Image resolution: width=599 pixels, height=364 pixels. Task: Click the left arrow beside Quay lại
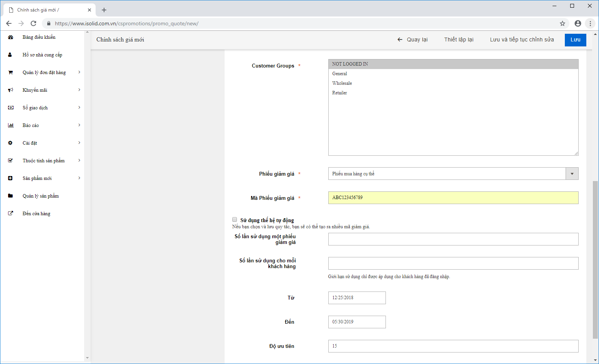coord(400,40)
